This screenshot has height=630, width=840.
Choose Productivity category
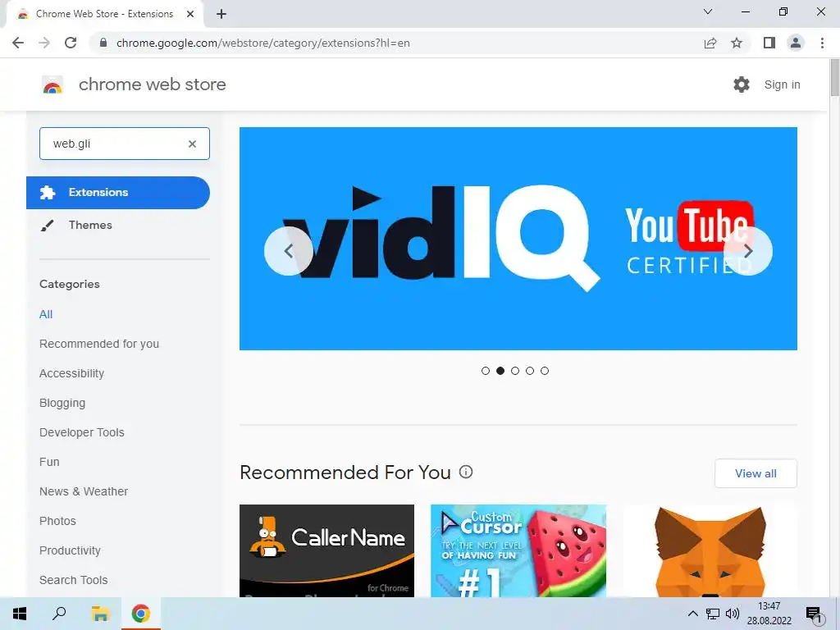click(70, 550)
